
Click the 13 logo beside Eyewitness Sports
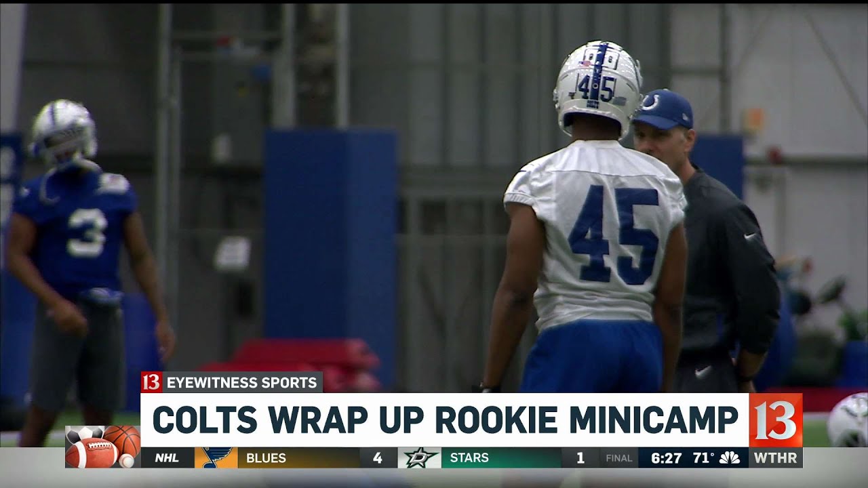[151, 382]
